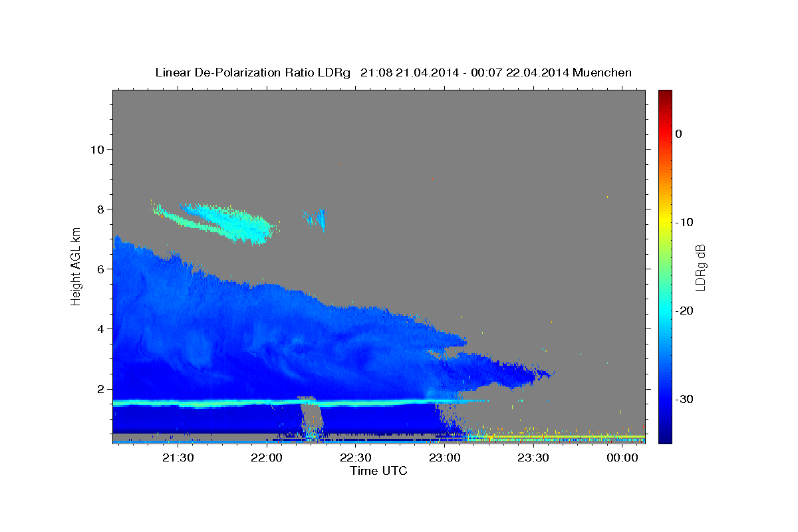Click the colorbar label '0'
The height and width of the screenshot is (532, 798).
pyautogui.click(x=678, y=134)
